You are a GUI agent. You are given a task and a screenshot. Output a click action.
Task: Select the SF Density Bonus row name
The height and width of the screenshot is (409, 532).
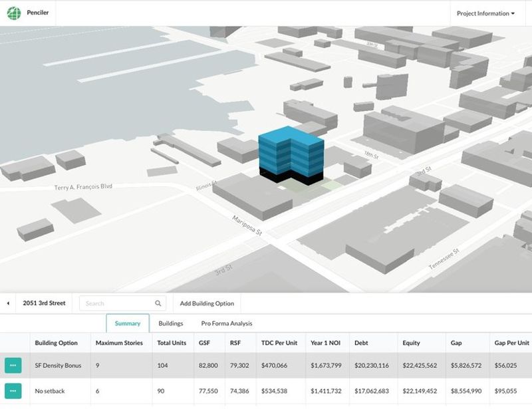click(x=59, y=365)
